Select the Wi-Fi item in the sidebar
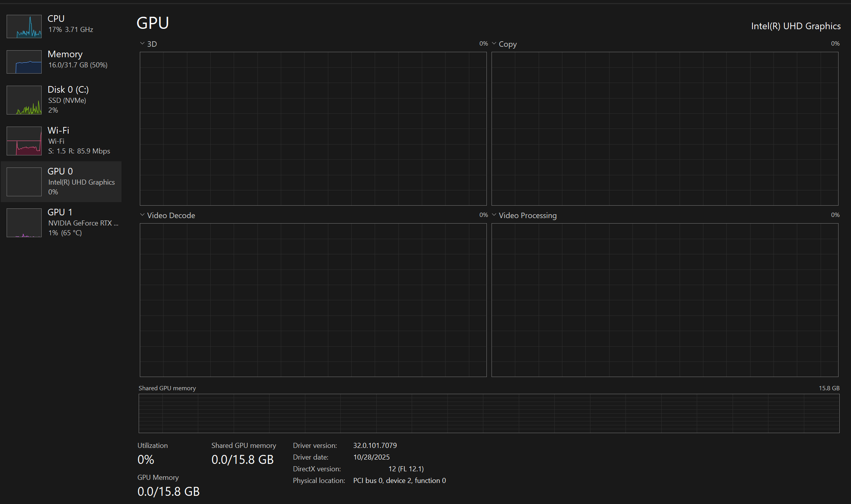This screenshot has height=504, width=851. click(58, 130)
